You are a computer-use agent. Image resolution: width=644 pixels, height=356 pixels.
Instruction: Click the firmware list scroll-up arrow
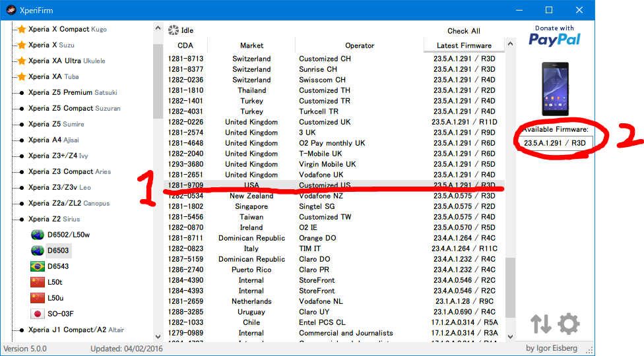510,44
